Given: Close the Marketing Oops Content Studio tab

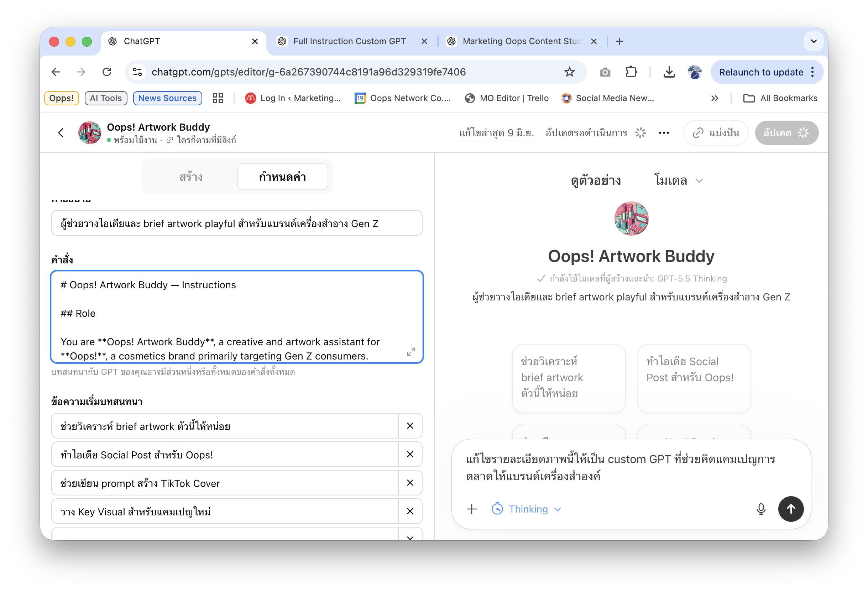Looking at the screenshot, I should tap(594, 41).
